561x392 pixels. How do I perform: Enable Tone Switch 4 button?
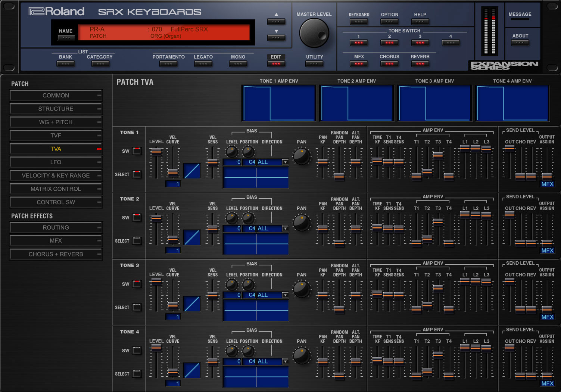pos(451,43)
